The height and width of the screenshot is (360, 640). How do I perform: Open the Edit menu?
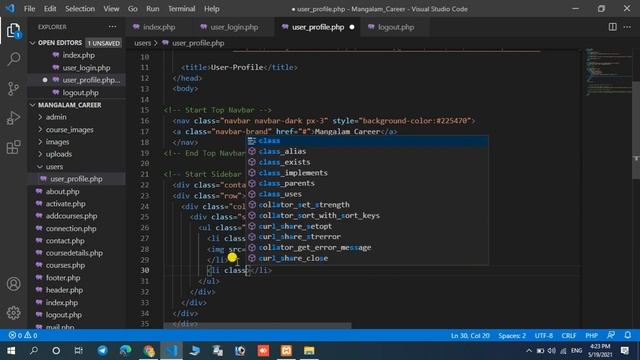coord(50,9)
